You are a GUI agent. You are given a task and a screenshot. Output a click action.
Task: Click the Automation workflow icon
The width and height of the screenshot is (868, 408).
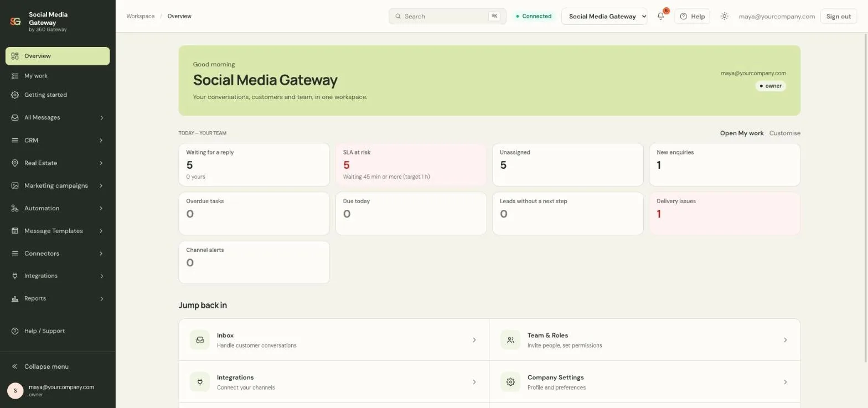coord(15,208)
